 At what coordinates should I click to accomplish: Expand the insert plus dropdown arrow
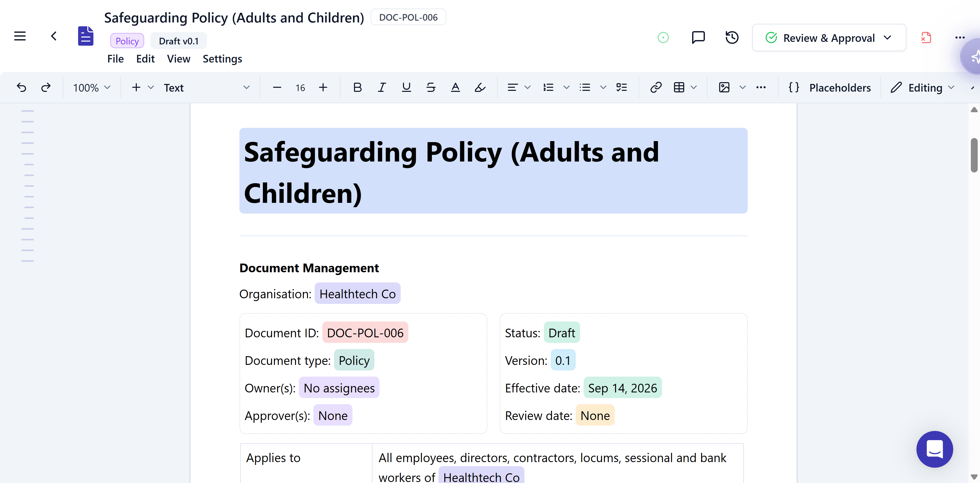(151, 88)
